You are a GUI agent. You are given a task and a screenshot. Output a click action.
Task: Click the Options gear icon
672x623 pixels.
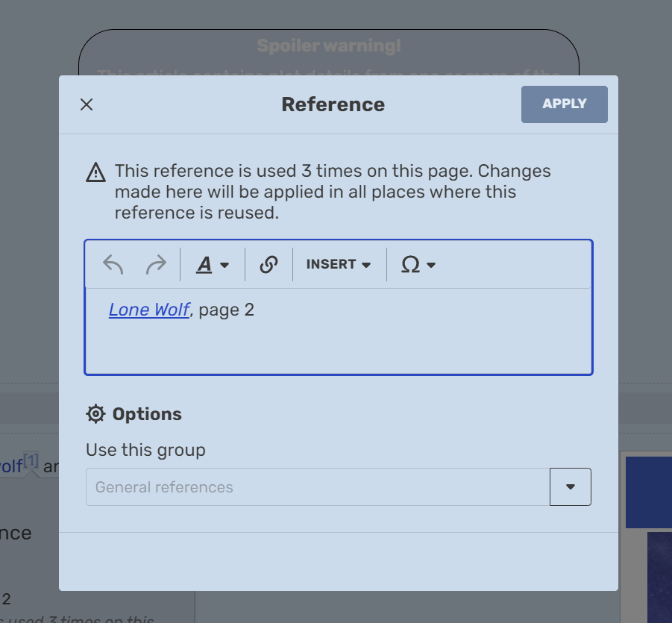click(95, 414)
